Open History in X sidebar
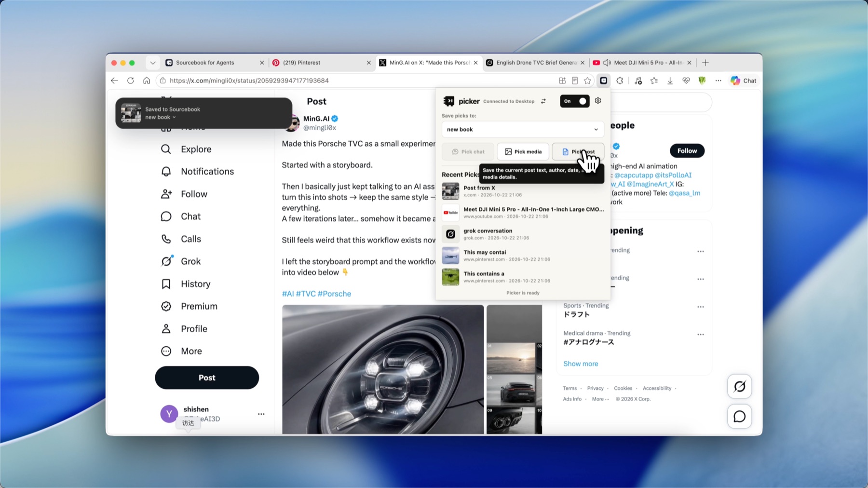Screen dimensions: 868x488 coord(186,284)
